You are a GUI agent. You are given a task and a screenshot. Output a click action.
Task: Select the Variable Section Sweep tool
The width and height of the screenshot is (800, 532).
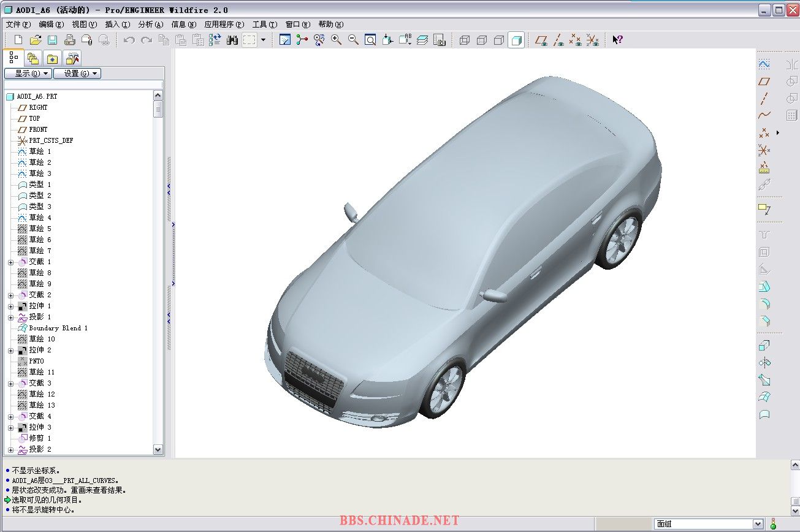click(x=764, y=380)
